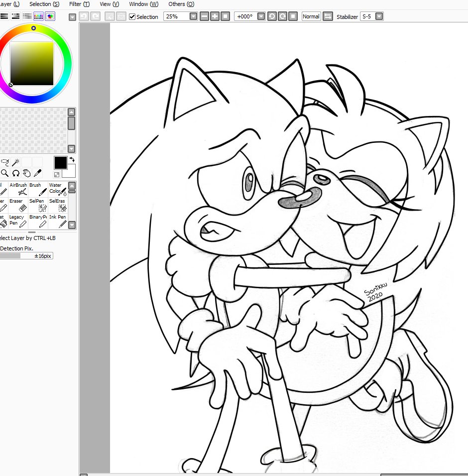The image size is (468, 476).
Task: Click the Deselect selection icon
Action: [110, 16]
